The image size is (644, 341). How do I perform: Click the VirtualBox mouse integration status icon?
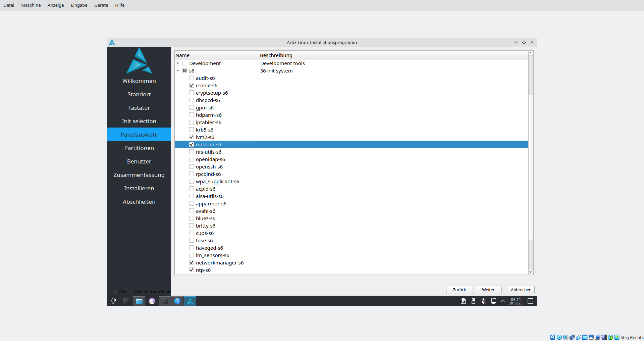610,337
